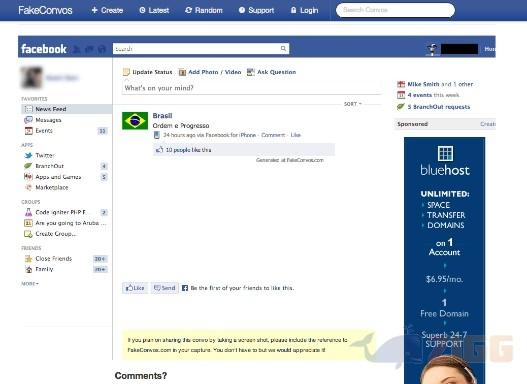Open Marketplace

click(51, 187)
